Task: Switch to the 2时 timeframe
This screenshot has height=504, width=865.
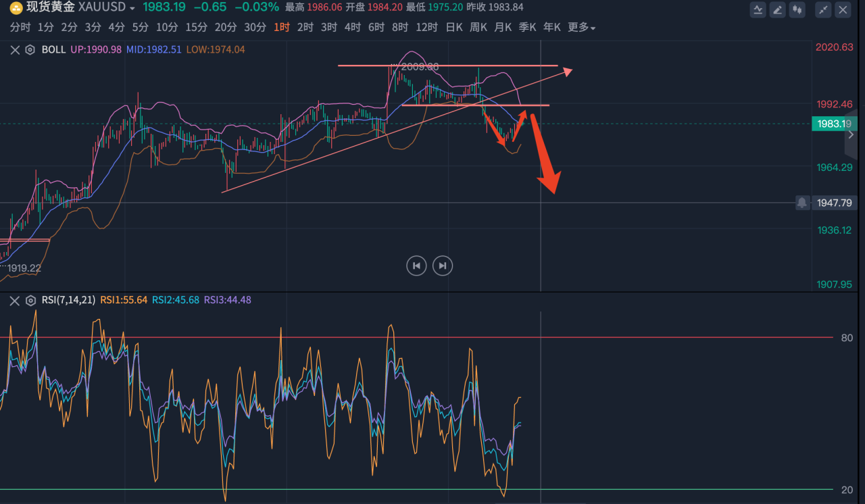Action: [x=305, y=28]
